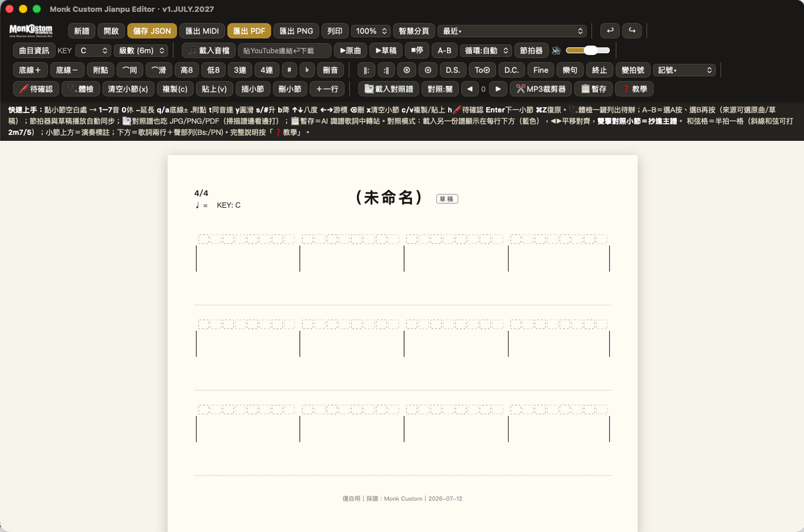Toggle the 草稿 badge by title

pos(447,199)
